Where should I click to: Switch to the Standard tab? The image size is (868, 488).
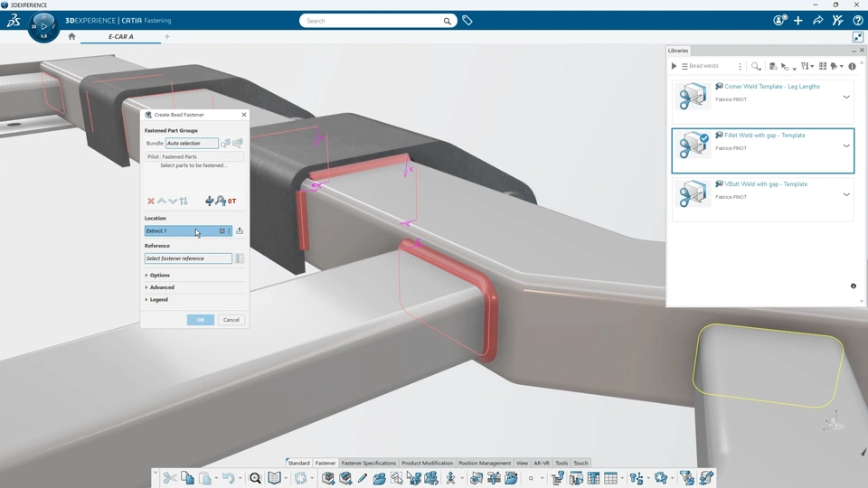[298, 463]
